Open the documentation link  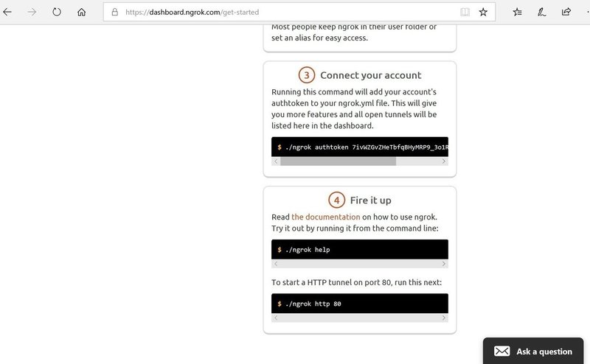tap(325, 217)
